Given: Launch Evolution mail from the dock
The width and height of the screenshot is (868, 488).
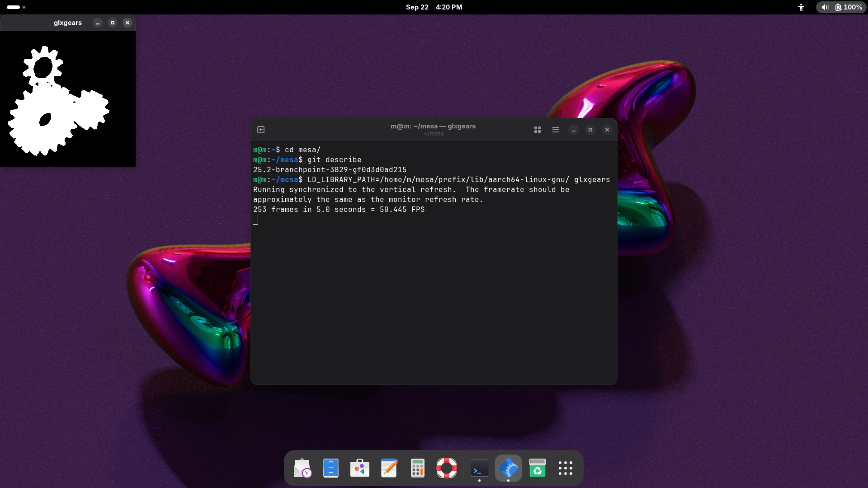Looking at the screenshot, I should click(302, 468).
